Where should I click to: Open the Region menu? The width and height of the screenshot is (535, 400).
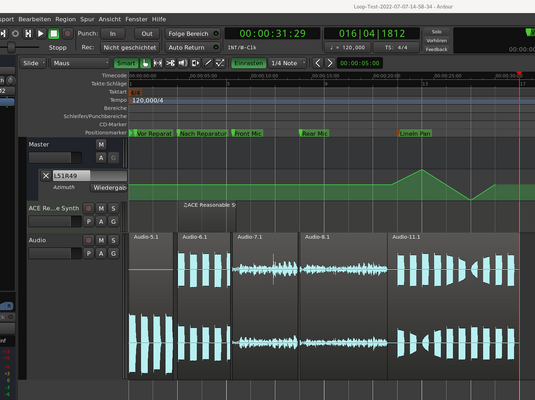pyautogui.click(x=66, y=19)
